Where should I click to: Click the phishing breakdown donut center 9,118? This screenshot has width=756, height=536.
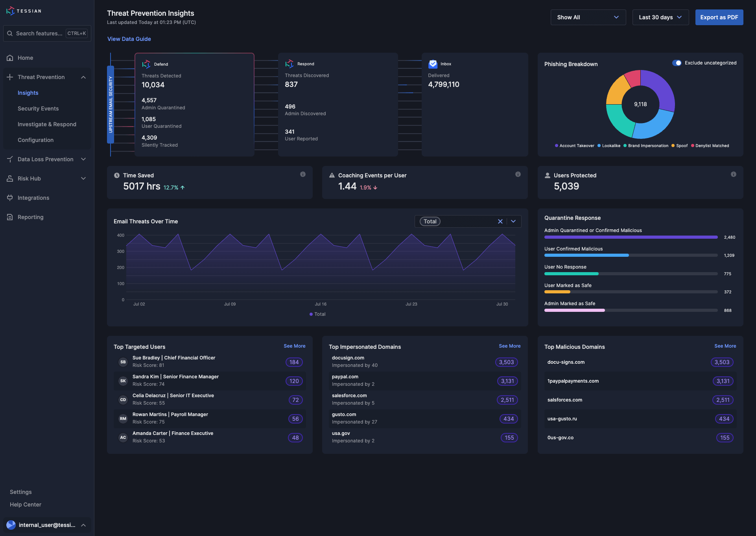(640, 104)
